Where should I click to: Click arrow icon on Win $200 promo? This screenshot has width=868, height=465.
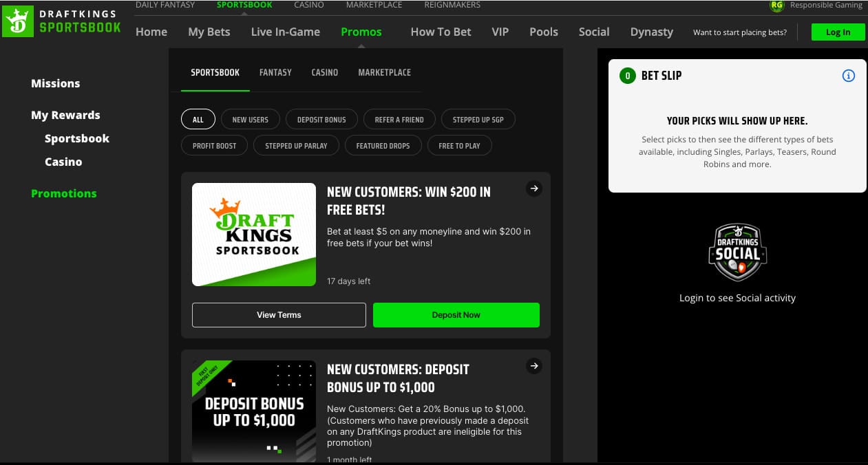(x=533, y=188)
